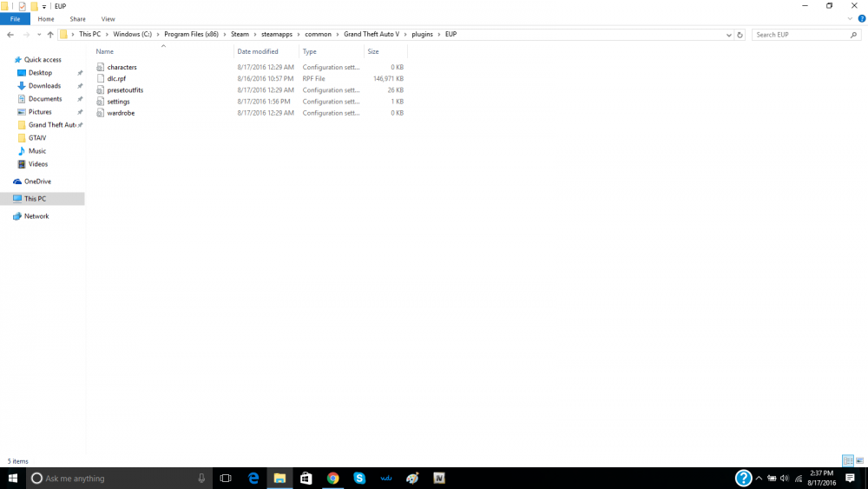Switch to the View ribbon tab

click(x=108, y=19)
